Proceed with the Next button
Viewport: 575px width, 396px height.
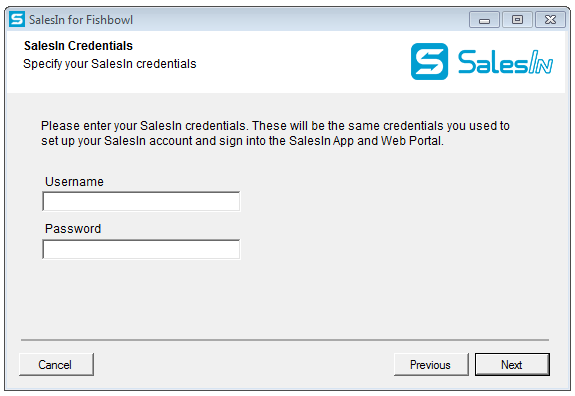(x=512, y=364)
